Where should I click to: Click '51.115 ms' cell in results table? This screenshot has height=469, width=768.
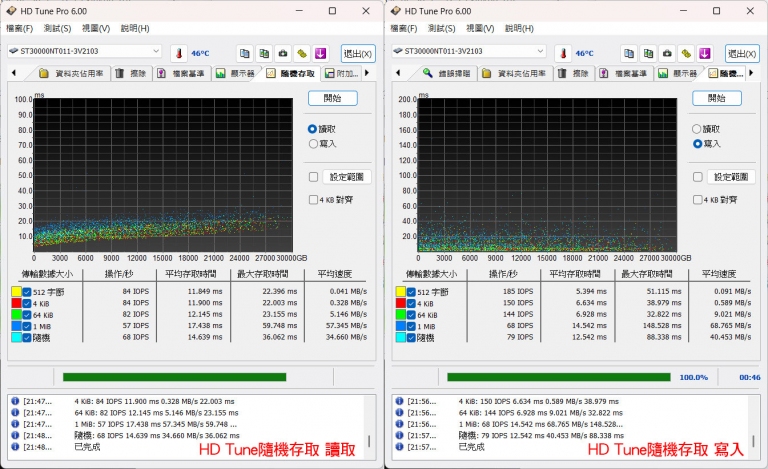pyautogui.click(x=664, y=291)
